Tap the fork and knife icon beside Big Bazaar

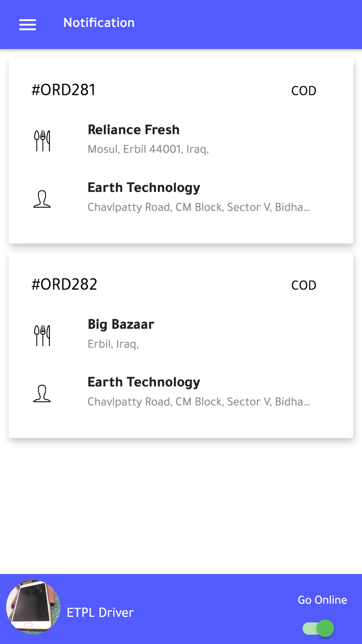(x=42, y=335)
